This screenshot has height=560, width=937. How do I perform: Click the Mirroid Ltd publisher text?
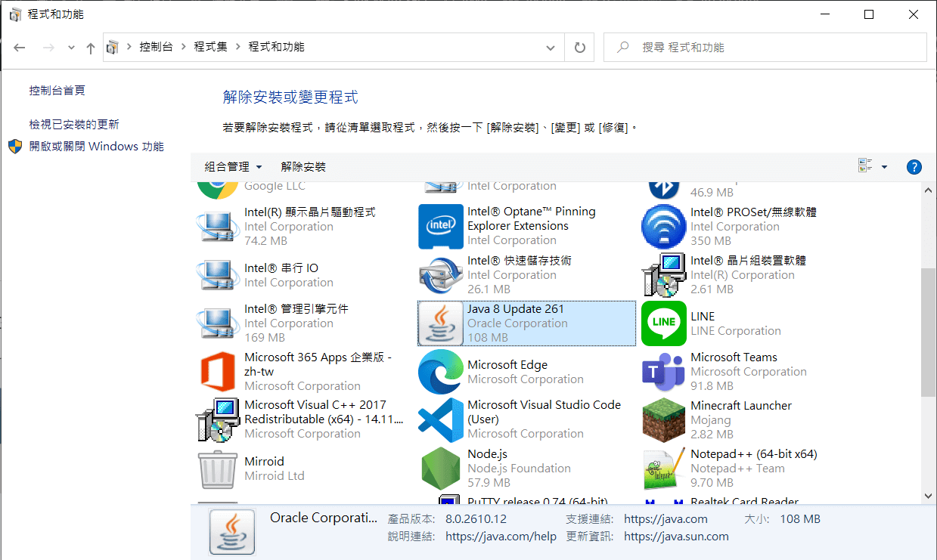click(x=275, y=476)
